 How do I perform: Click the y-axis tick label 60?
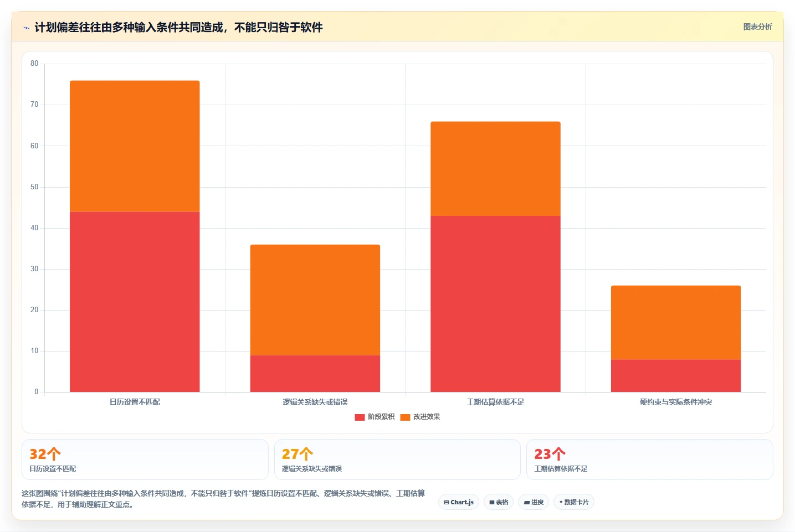coord(34,146)
